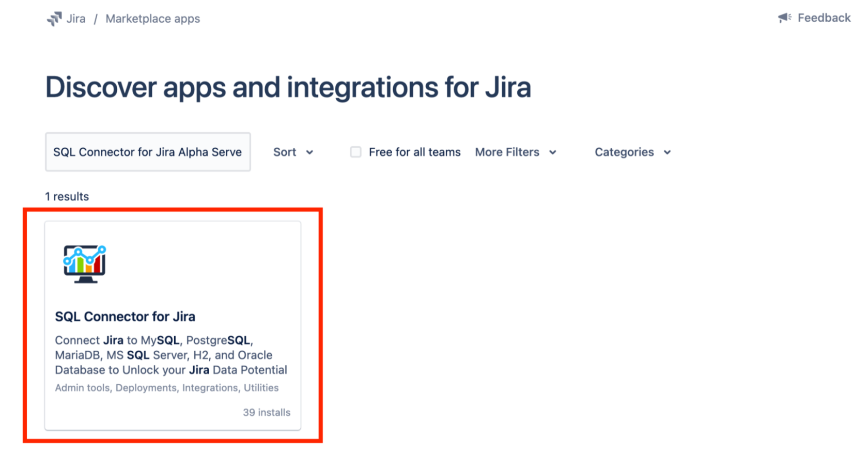Enable the Free for all teams checkbox
Image resolution: width=868 pixels, height=468 pixels.
tap(355, 151)
